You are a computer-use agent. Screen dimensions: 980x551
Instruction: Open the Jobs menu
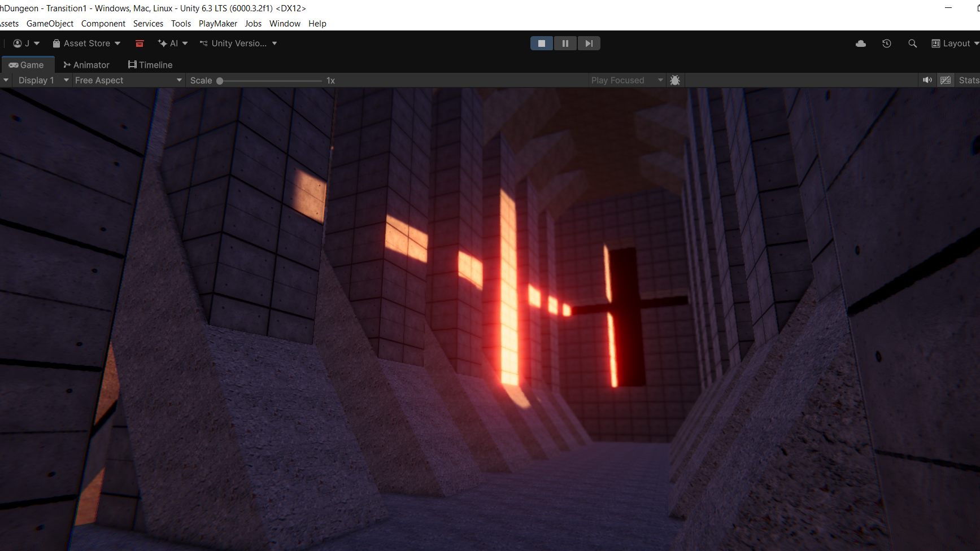click(253, 24)
